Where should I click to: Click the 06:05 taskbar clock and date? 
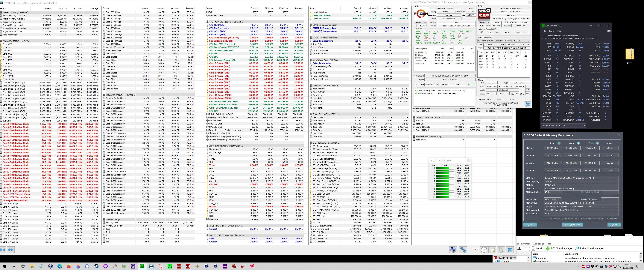coord(628,266)
